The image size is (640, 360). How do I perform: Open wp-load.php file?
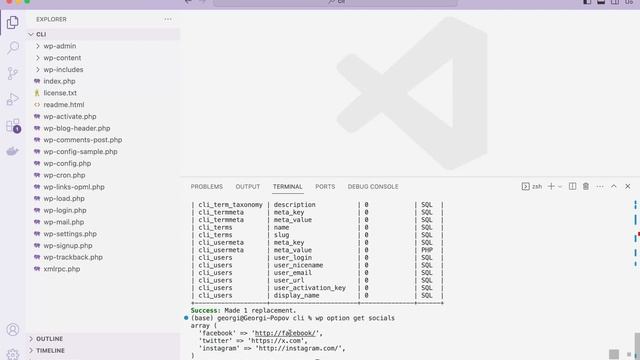click(x=64, y=199)
